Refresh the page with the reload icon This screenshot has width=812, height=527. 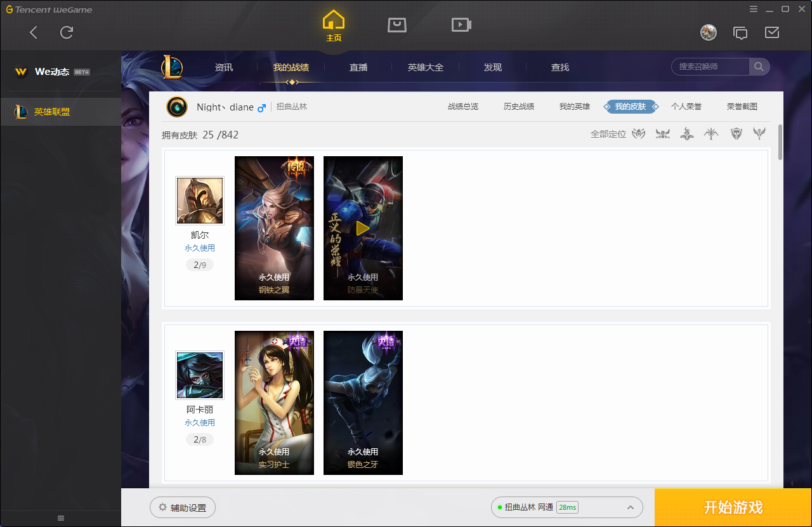pyautogui.click(x=67, y=32)
